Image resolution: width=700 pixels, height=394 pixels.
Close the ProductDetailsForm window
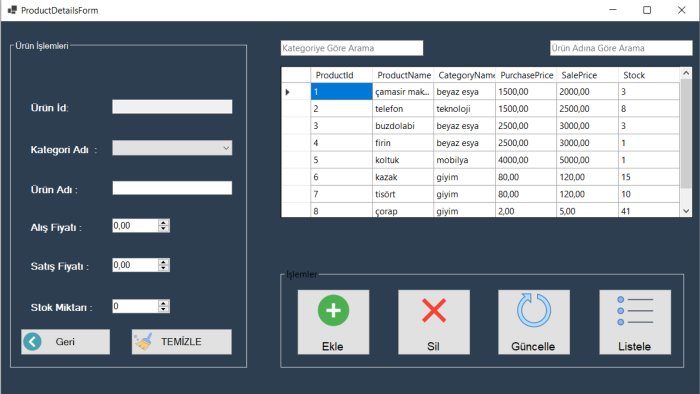point(681,10)
